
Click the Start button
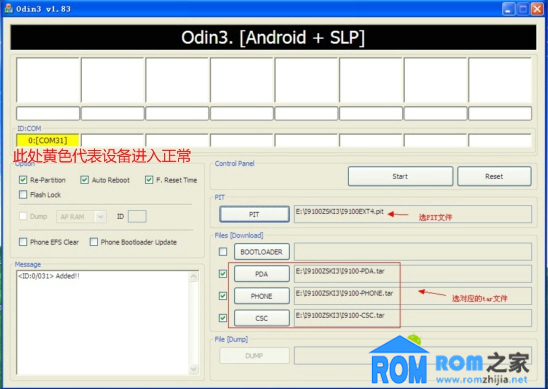coord(400,177)
